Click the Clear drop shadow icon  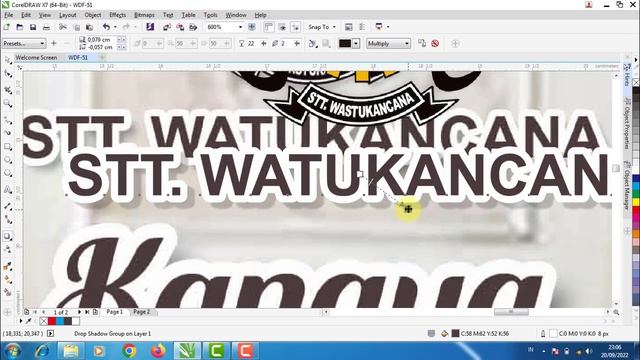(435, 43)
